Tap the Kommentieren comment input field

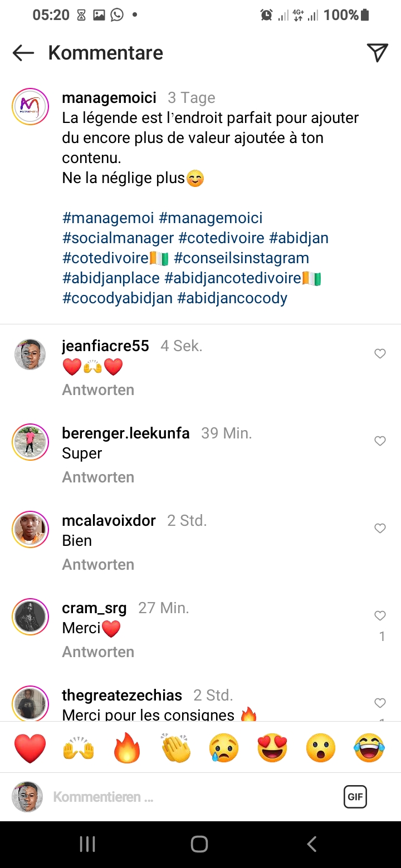click(189, 797)
